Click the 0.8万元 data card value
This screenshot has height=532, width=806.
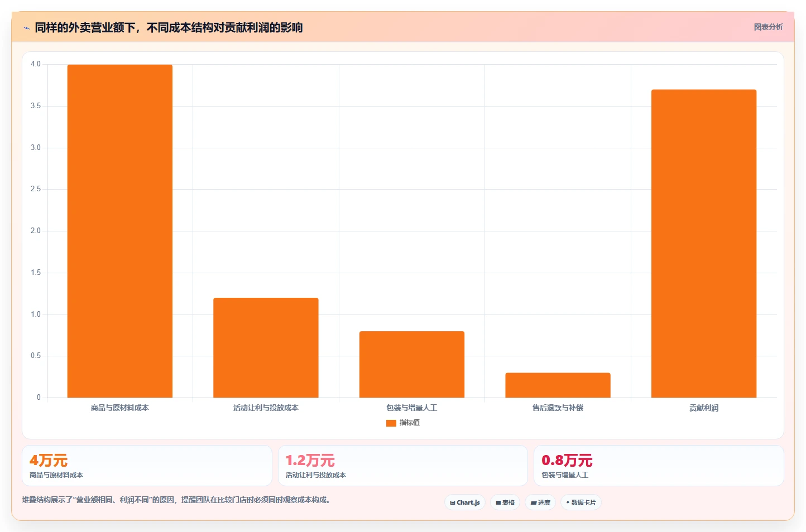(567, 461)
